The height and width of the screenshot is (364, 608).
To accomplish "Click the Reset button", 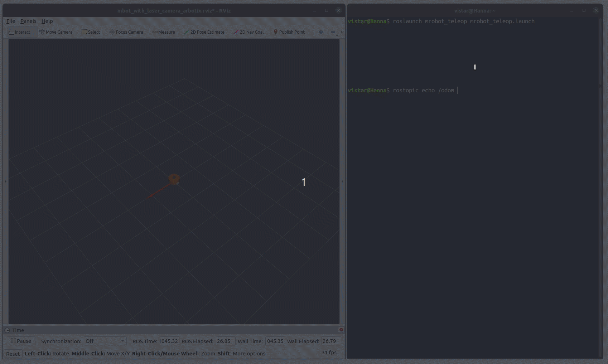I will [x=13, y=354].
